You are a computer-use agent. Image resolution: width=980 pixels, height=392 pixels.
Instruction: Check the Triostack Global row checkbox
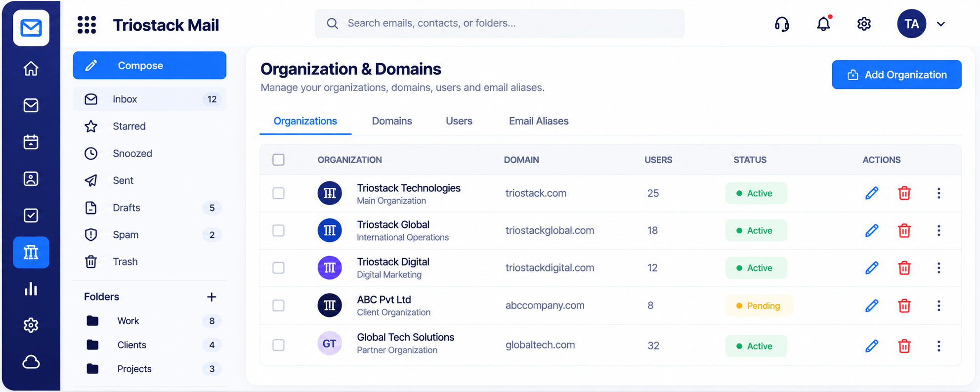(x=279, y=230)
